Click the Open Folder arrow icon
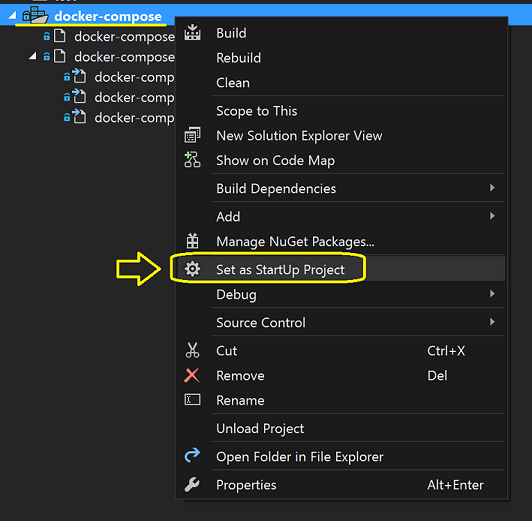 [192, 456]
